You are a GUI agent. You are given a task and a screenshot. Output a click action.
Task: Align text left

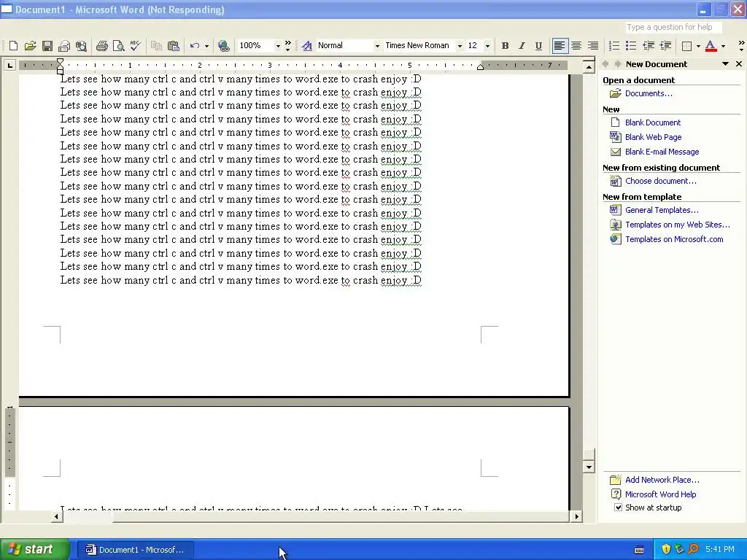(560, 46)
